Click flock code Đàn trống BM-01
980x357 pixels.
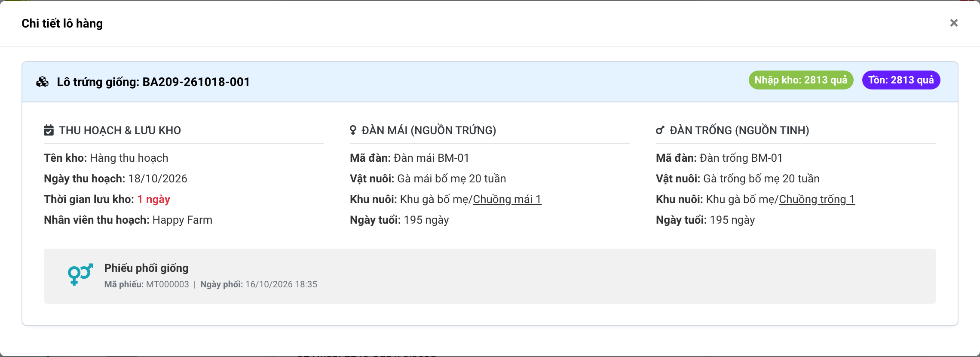(741, 158)
